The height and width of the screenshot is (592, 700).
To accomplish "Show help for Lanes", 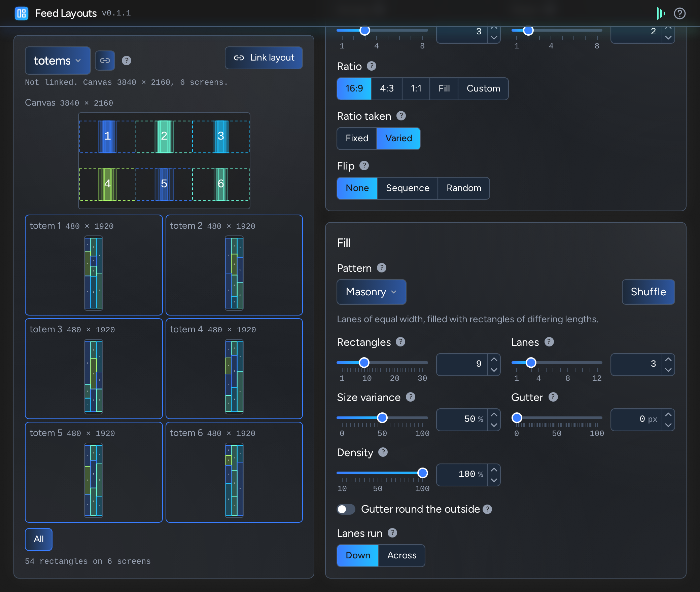I will 549,342.
